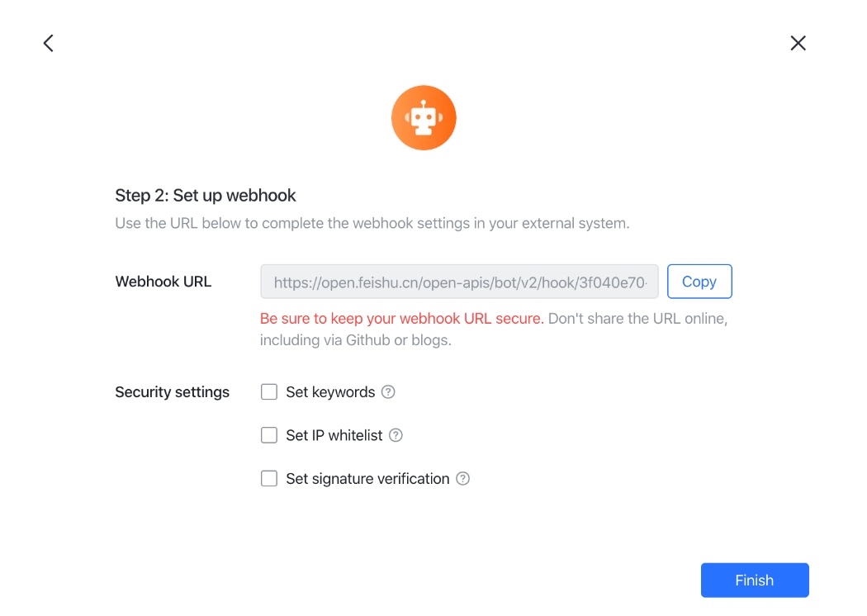This screenshot has height=616, width=867.
Task: Open help tooltip beside Set keywords
Action: pos(388,392)
